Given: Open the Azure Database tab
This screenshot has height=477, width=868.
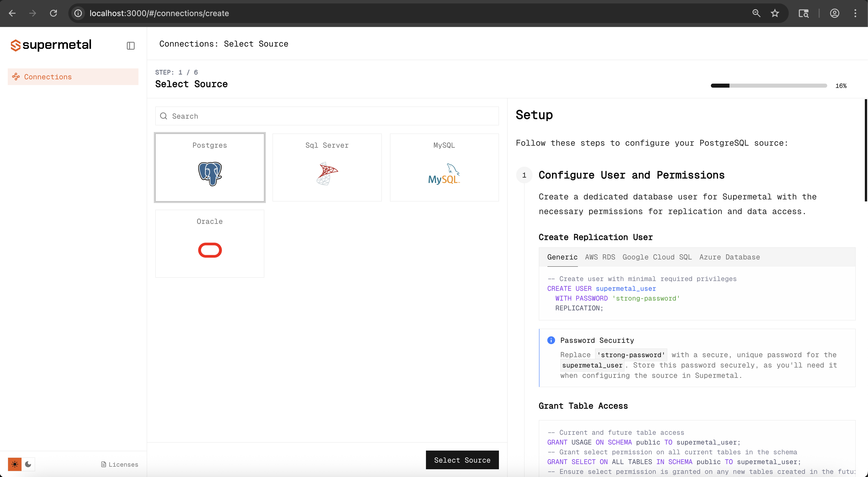Looking at the screenshot, I should (730, 257).
